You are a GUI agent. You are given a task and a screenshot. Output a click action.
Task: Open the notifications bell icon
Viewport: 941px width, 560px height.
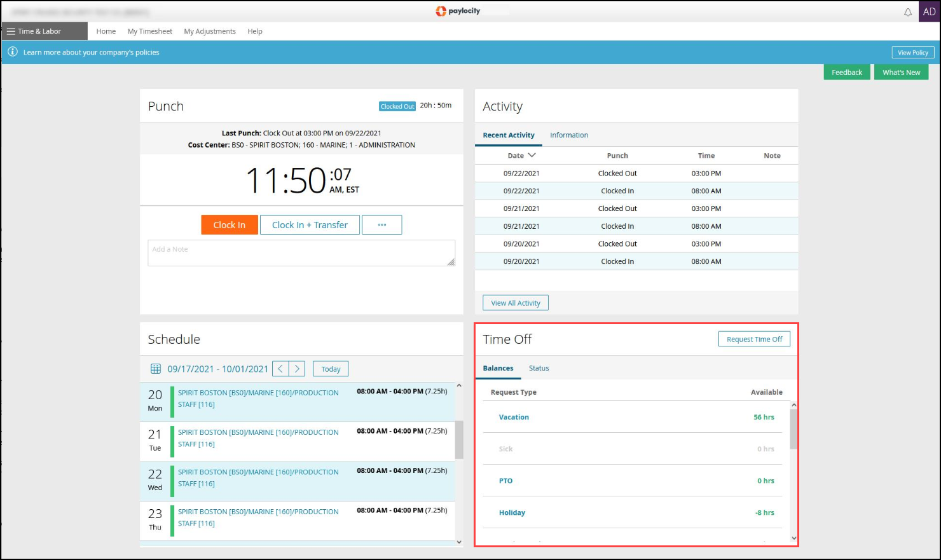(908, 12)
